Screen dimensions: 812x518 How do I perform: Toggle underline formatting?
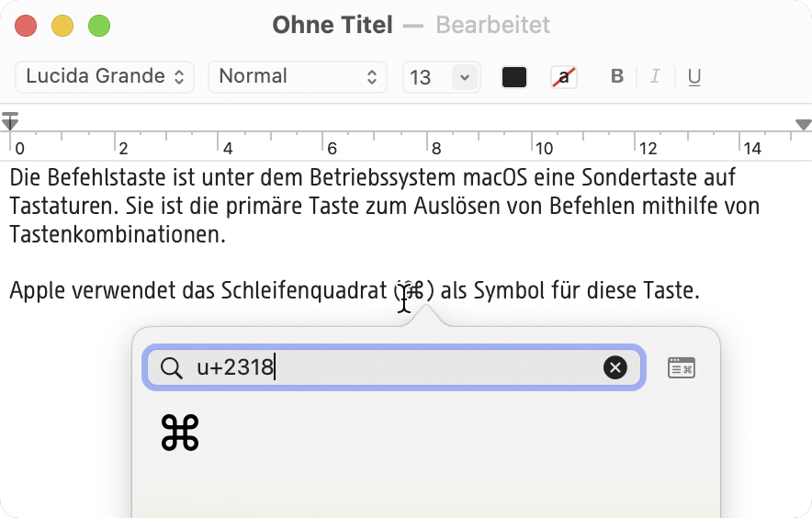pyautogui.click(x=694, y=77)
